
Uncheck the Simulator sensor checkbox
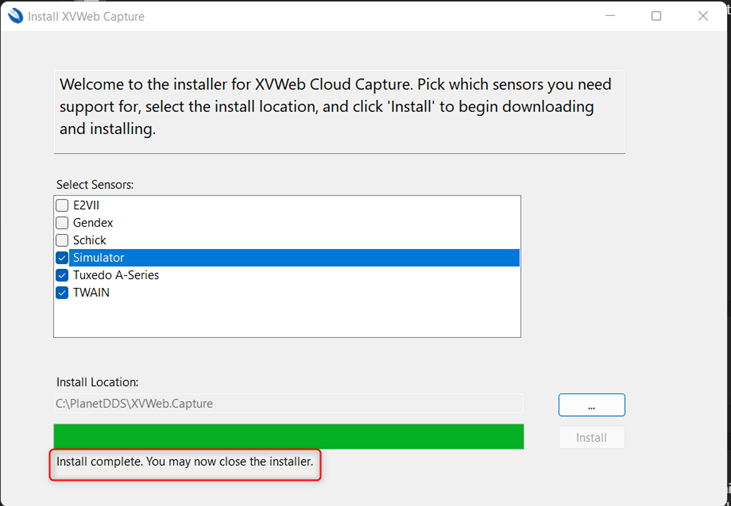[x=62, y=258]
